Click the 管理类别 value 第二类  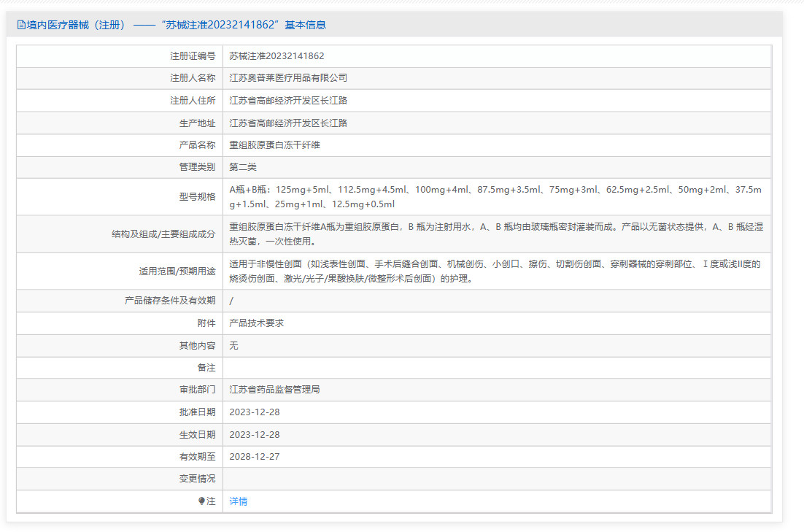pyautogui.click(x=243, y=167)
